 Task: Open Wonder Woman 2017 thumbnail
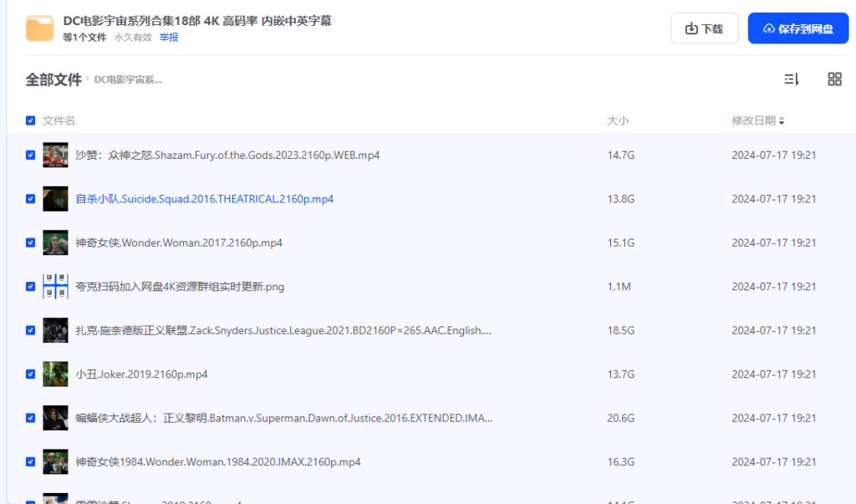pyautogui.click(x=56, y=242)
